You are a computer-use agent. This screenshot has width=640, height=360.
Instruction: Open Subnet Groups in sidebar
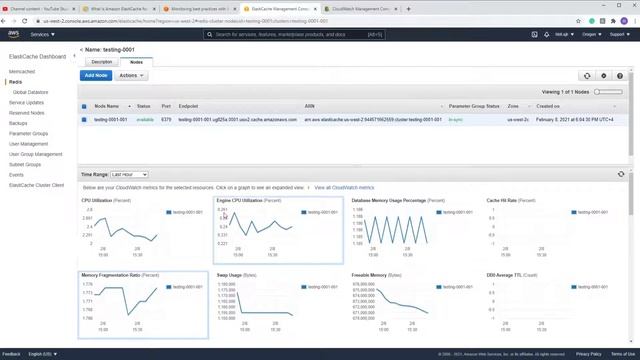click(25, 164)
